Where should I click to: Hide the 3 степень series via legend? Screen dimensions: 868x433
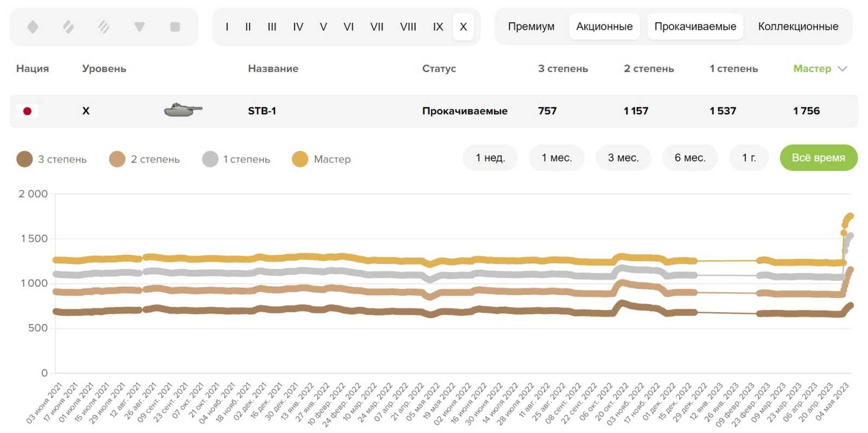52,159
